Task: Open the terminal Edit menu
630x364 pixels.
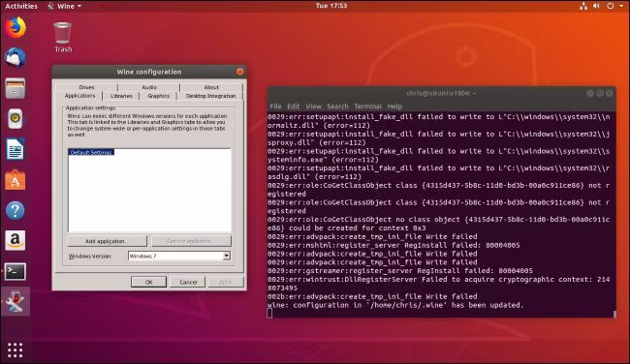Action: (x=294, y=106)
